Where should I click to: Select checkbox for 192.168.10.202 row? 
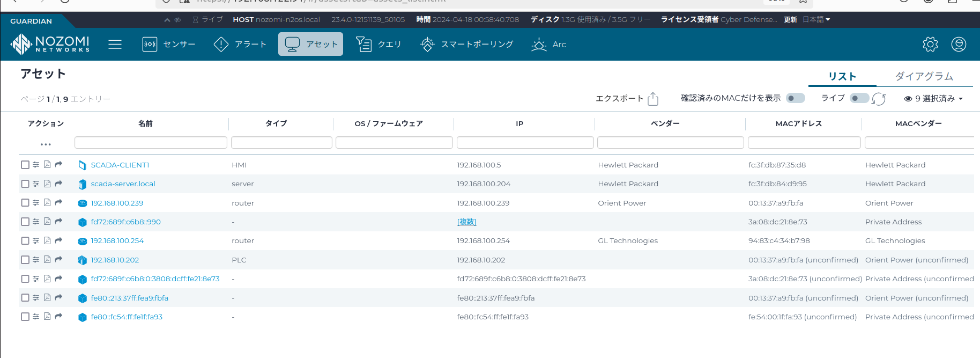[25, 260]
